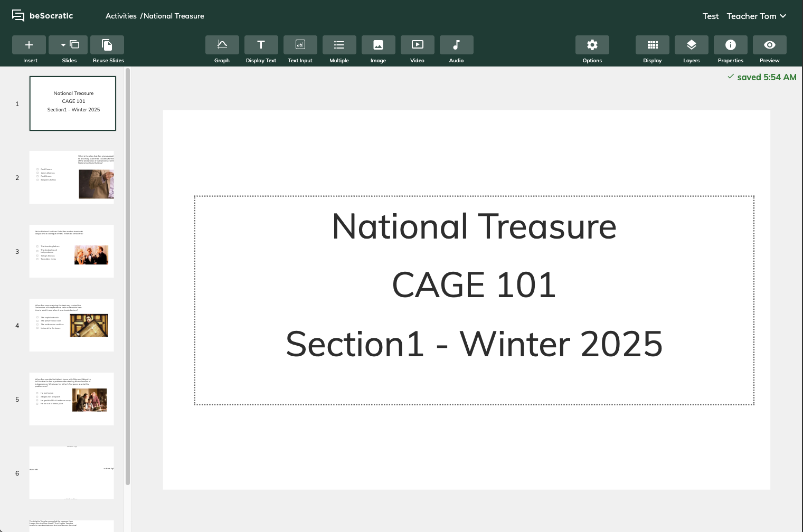The height and width of the screenshot is (532, 803).
Task: Click the Reuse Slides icon
Action: (107, 45)
